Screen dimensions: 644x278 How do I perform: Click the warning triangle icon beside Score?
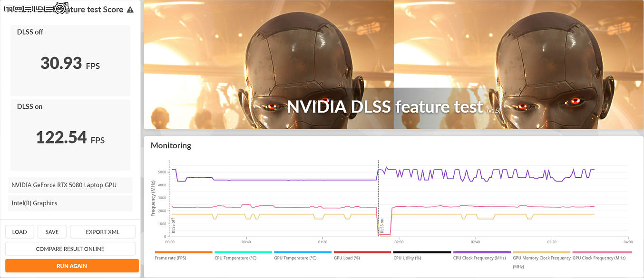[130, 10]
